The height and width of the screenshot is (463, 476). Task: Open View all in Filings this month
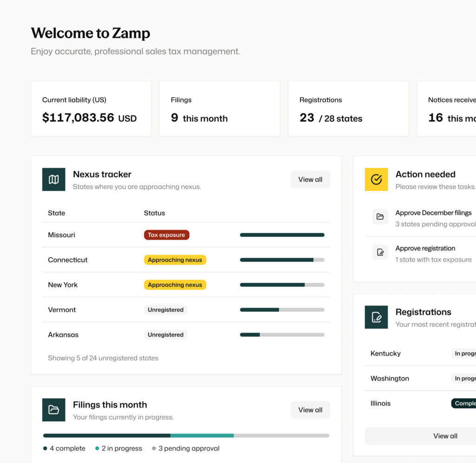(310, 410)
